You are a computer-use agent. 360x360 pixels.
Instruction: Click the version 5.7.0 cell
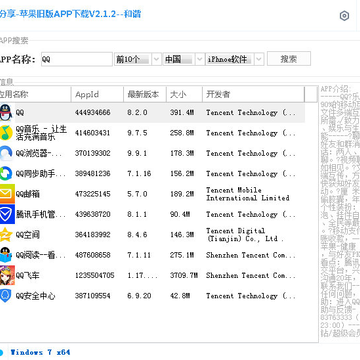[137, 194]
